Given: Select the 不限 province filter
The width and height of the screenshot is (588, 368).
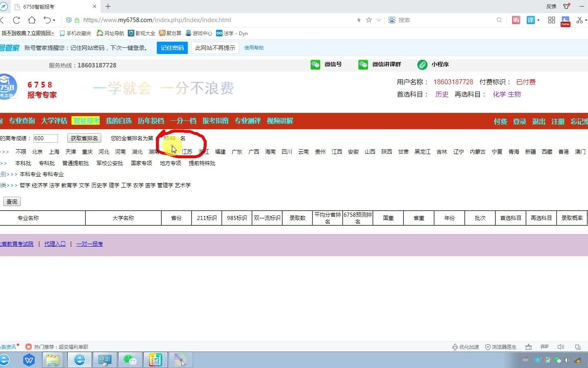Looking at the screenshot, I should (x=21, y=152).
